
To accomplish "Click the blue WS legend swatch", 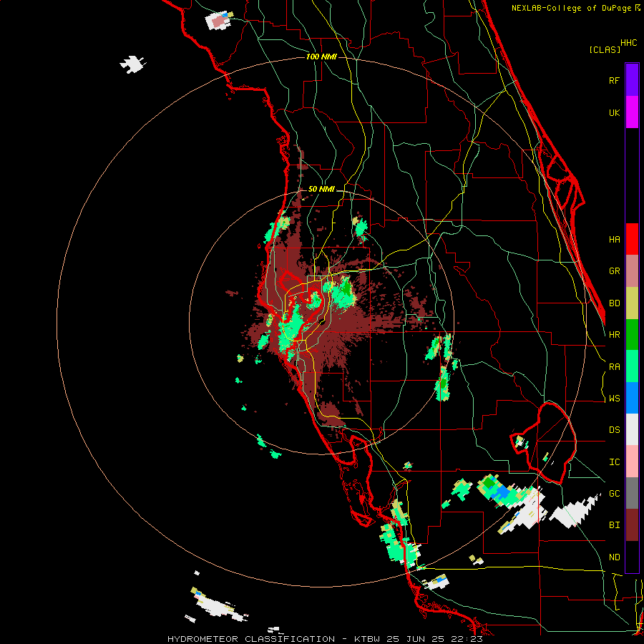I will [x=632, y=398].
